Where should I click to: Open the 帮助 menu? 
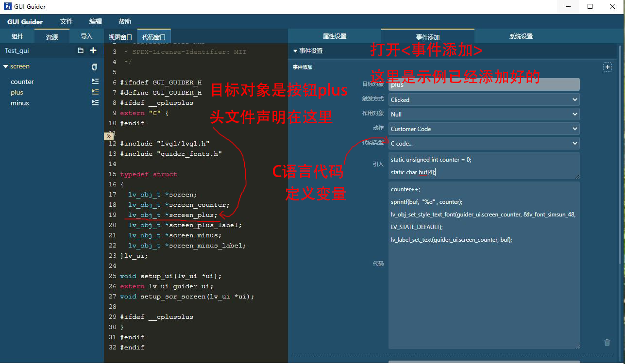[125, 22]
